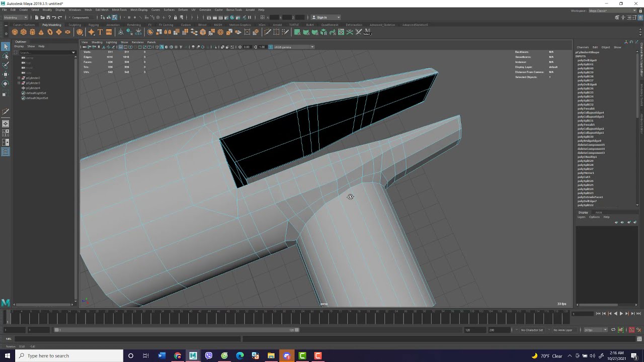Create a polygon cylinder from the shelf

[x=32, y=32]
